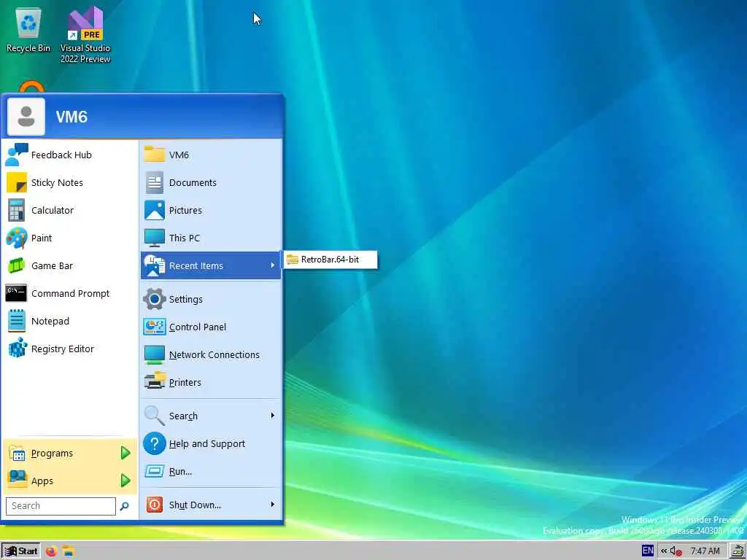The image size is (747, 560).
Task: Open the Printers folder
Action: click(211, 382)
